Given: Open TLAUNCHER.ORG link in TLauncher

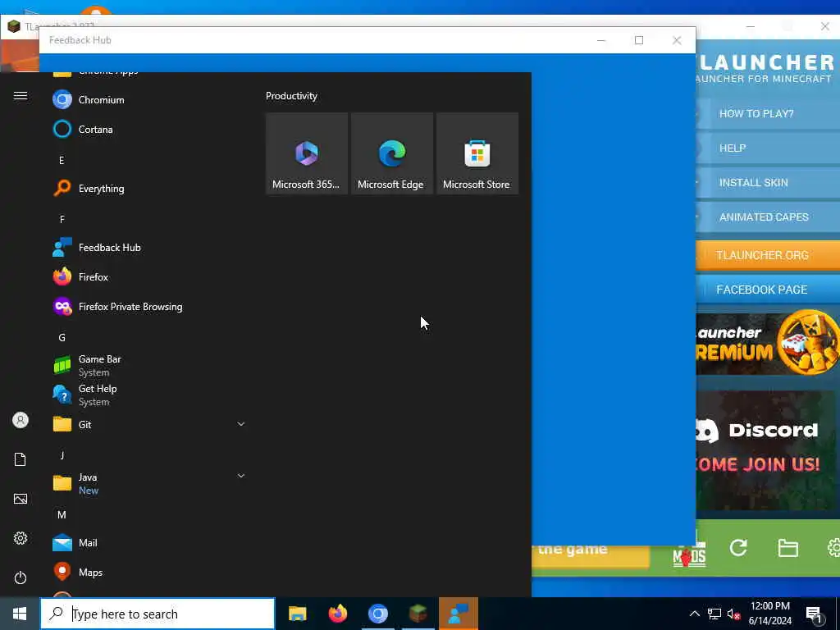Looking at the screenshot, I should click(x=767, y=255).
